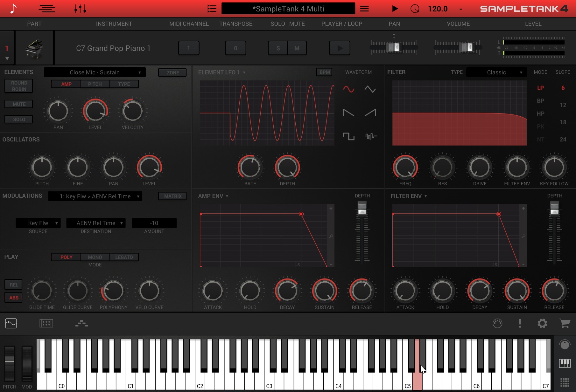Enable REL glide mode
The image size is (576, 392).
pyautogui.click(x=14, y=285)
